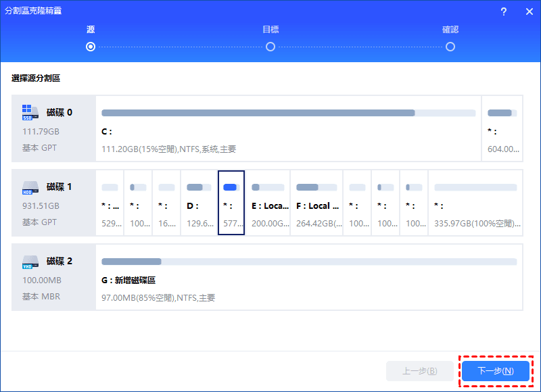Click the 磁碟 2 VHD disk icon
Viewport: 541px width, 392px height.
pos(29,261)
